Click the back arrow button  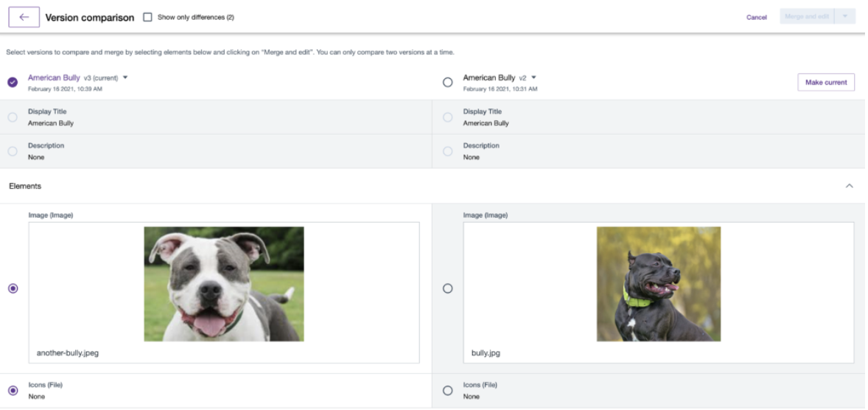[24, 17]
